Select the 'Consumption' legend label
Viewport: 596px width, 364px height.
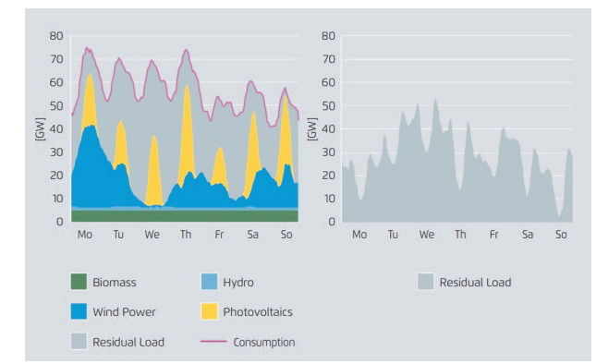[x=264, y=343]
